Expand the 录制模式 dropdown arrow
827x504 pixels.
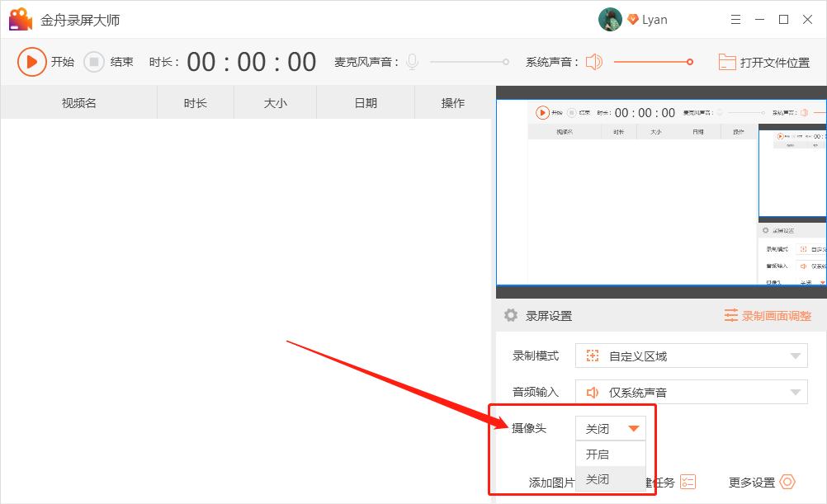point(794,355)
